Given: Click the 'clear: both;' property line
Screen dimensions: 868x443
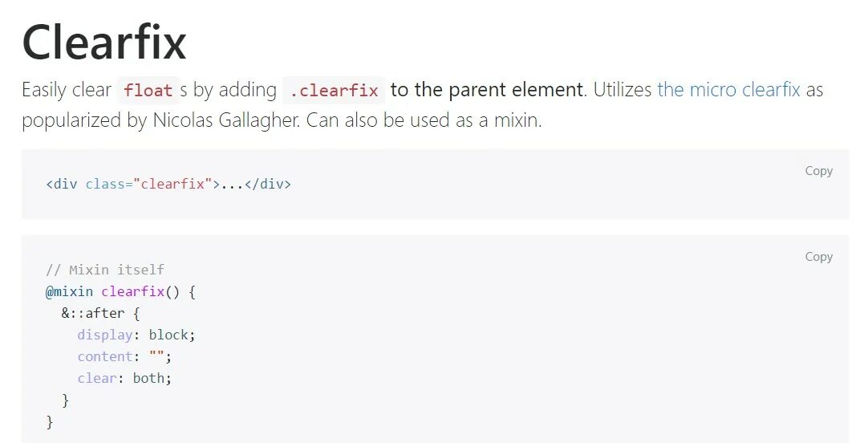Looking at the screenshot, I should coord(124,378).
